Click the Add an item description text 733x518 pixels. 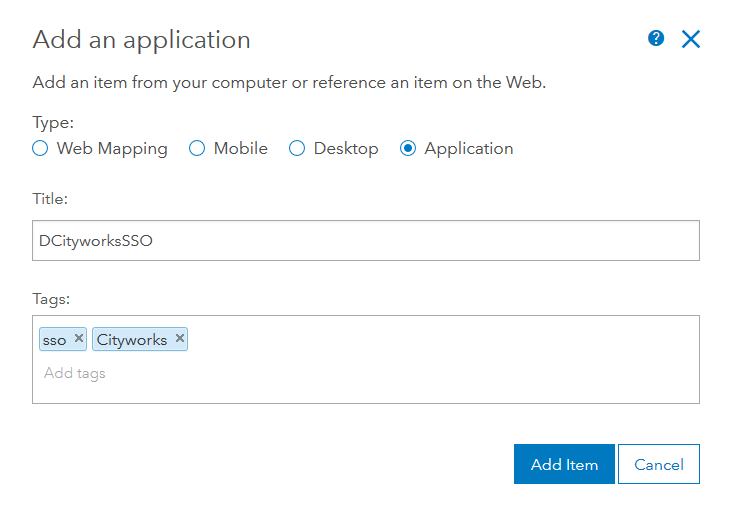(x=289, y=82)
